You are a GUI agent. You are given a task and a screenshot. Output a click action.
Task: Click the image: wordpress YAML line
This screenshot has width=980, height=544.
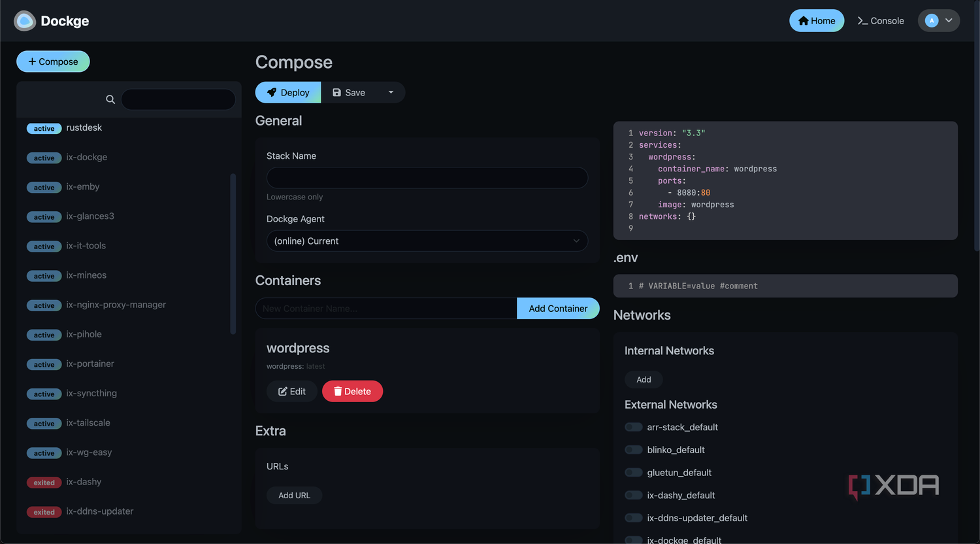pos(696,205)
